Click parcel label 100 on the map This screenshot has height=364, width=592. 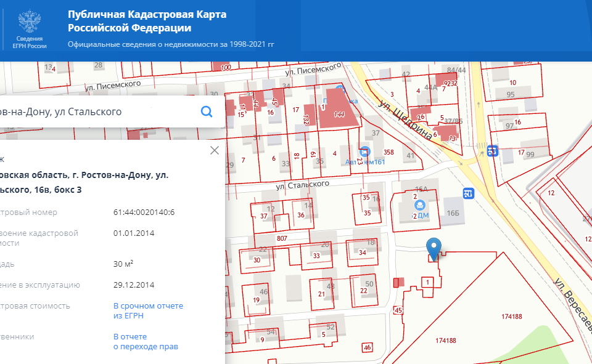pyautogui.click(x=226, y=68)
